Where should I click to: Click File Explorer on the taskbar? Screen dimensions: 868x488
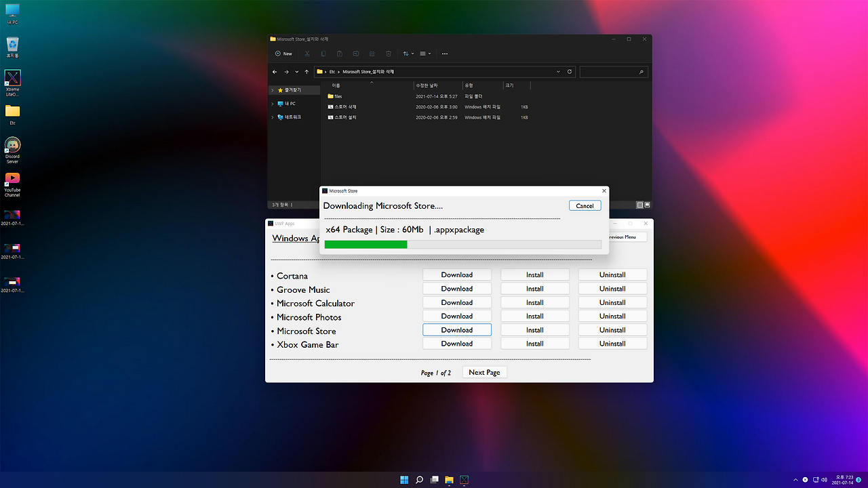coord(449,480)
